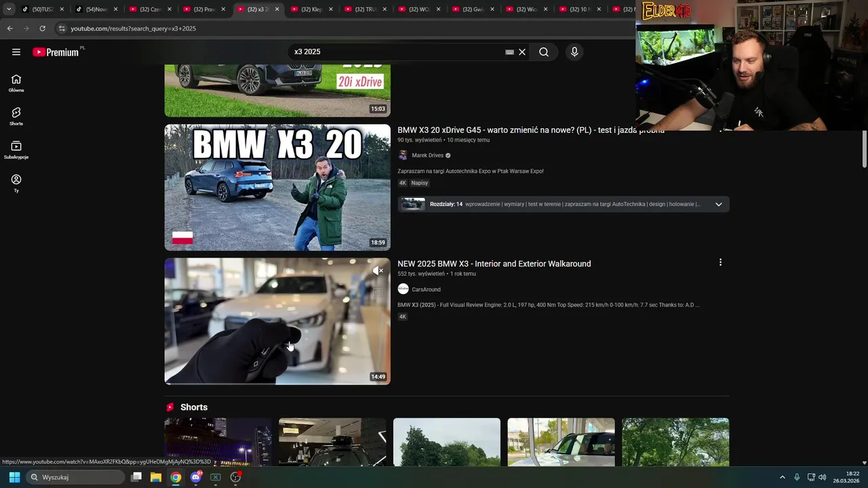This screenshot has height=488, width=868.
Task: Clear the search query with X icon
Action: [x=522, y=52]
